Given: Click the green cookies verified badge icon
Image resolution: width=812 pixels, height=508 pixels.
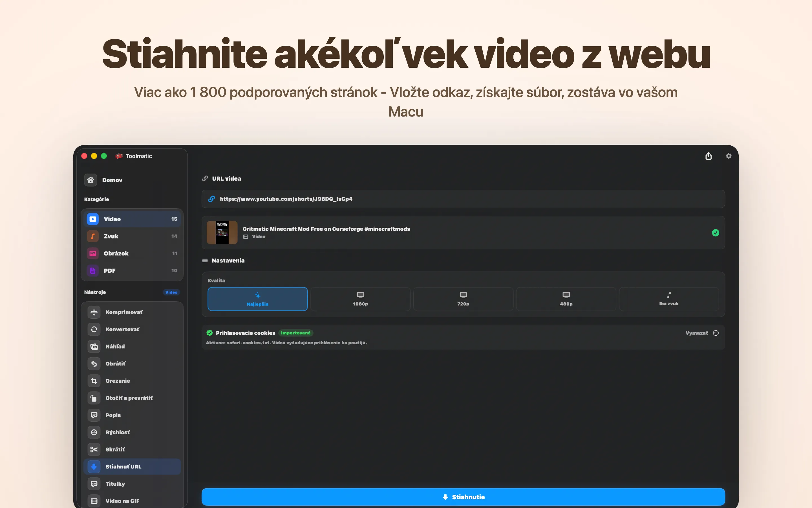Looking at the screenshot, I should 210,333.
